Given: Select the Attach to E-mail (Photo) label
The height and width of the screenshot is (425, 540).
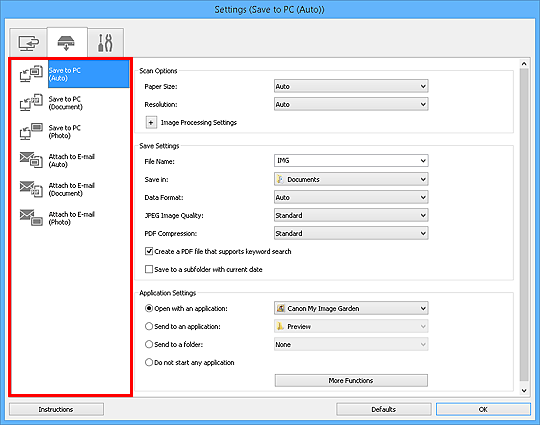Looking at the screenshot, I should point(71,218).
